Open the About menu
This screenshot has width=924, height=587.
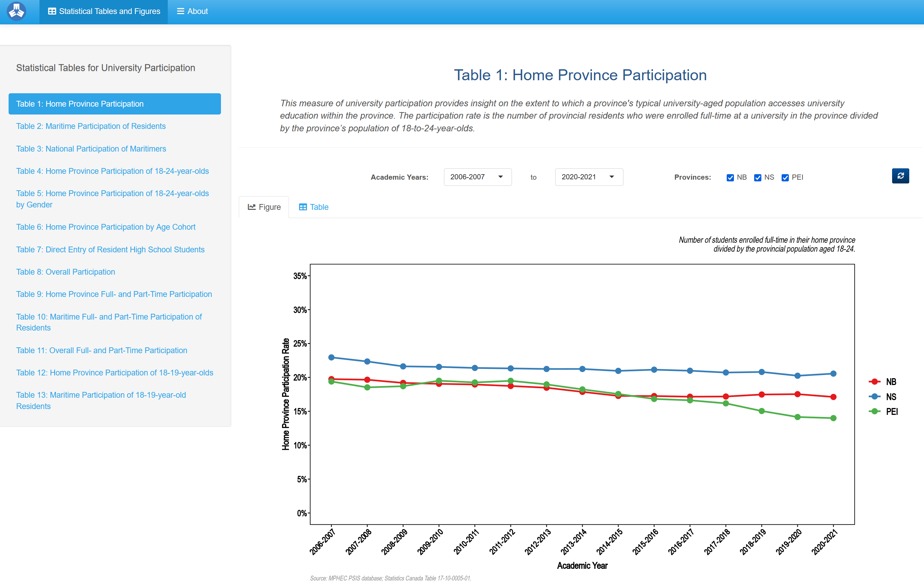point(192,12)
